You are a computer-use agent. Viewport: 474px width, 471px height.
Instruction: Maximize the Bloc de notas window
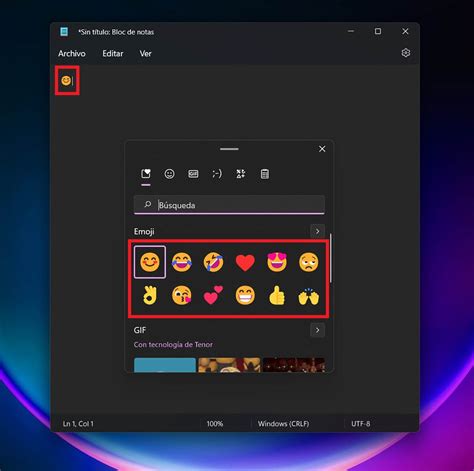pyautogui.click(x=378, y=31)
